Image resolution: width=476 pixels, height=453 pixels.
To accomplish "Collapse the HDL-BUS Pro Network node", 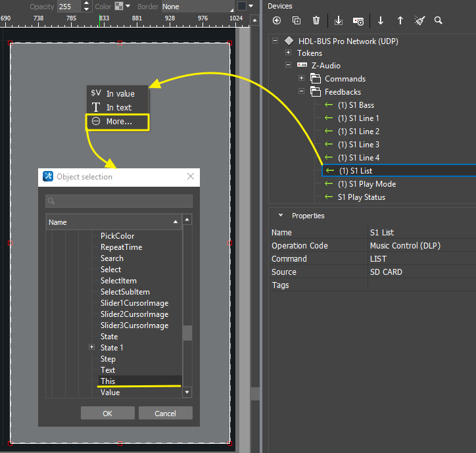I will pos(275,41).
